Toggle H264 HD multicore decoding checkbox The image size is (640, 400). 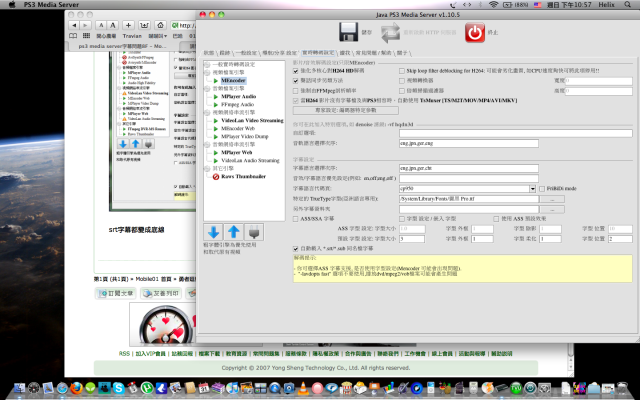click(296, 71)
